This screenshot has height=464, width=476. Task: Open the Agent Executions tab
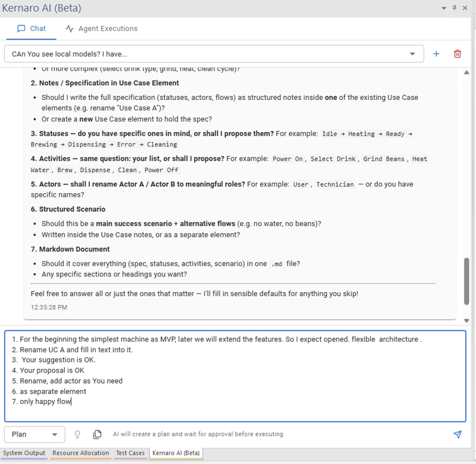click(x=101, y=28)
